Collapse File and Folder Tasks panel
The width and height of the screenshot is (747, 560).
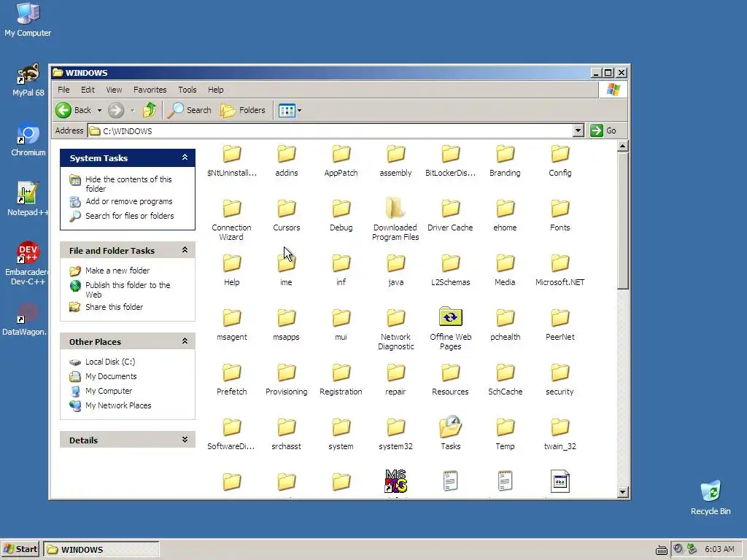[185, 250]
